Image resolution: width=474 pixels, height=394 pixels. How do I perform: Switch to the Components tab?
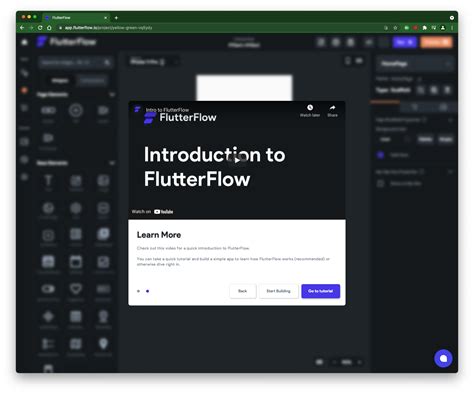coord(92,80)
